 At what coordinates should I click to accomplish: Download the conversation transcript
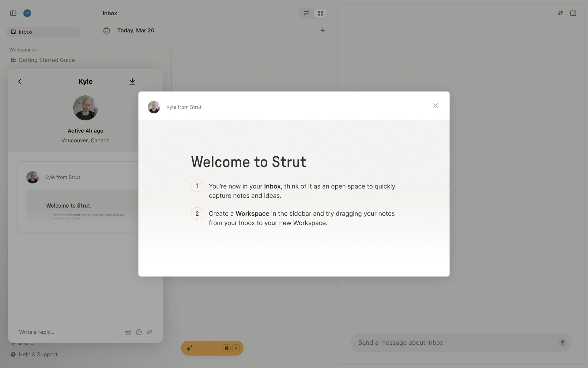coord(132,81)
